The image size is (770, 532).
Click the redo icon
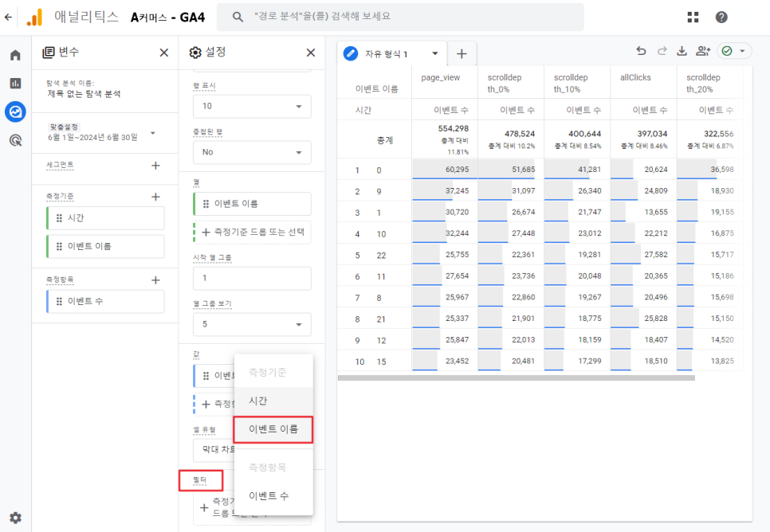662,50
